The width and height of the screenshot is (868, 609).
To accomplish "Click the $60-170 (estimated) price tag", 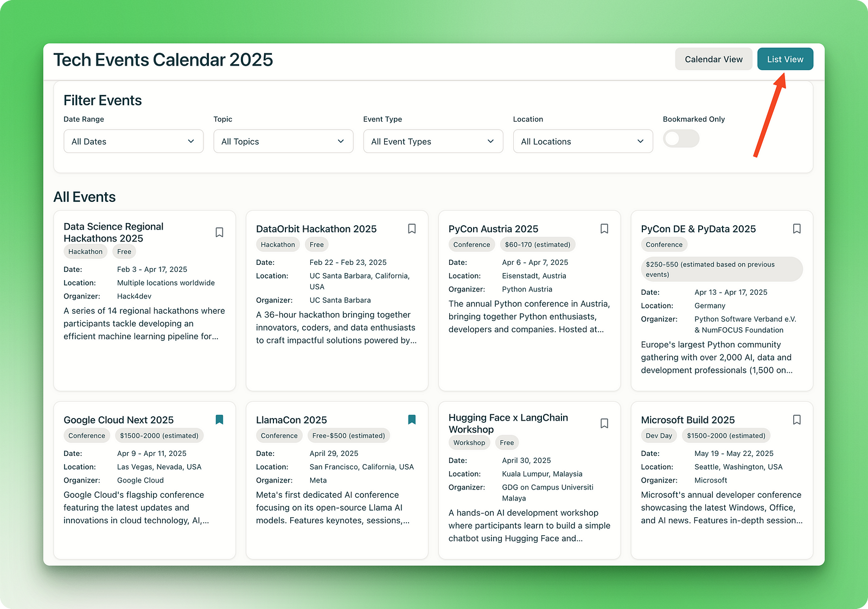I will point(538,245).
